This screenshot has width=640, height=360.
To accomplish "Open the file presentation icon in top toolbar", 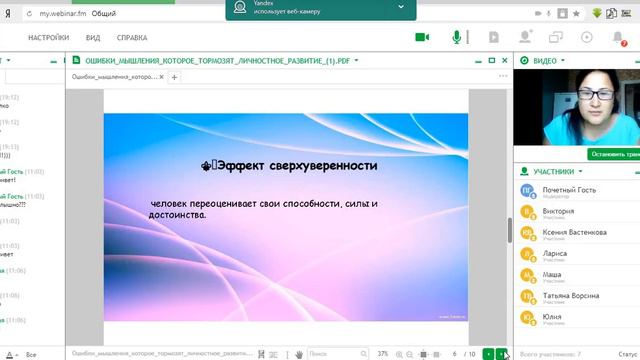I will click(x=494, y=38).
